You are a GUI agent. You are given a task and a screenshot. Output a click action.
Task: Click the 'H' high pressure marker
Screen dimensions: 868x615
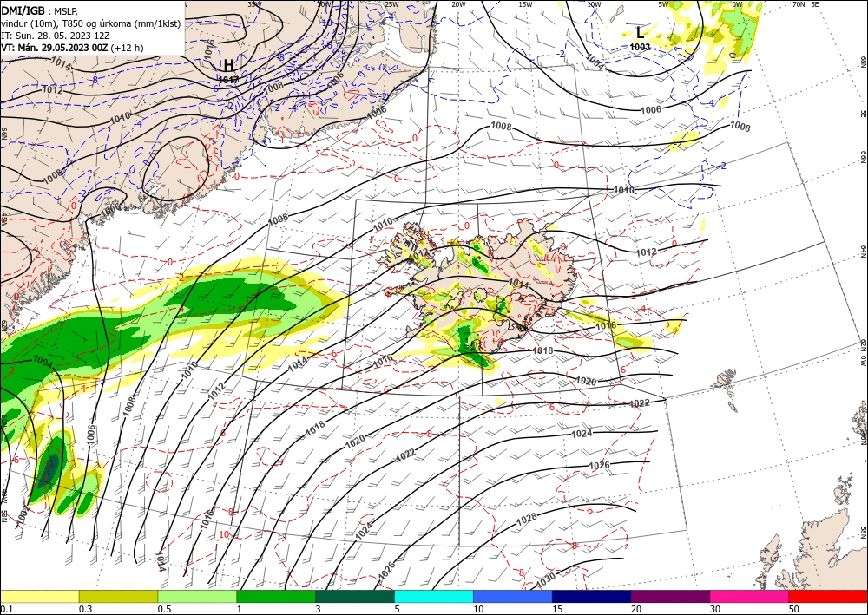tap(228, 66)
